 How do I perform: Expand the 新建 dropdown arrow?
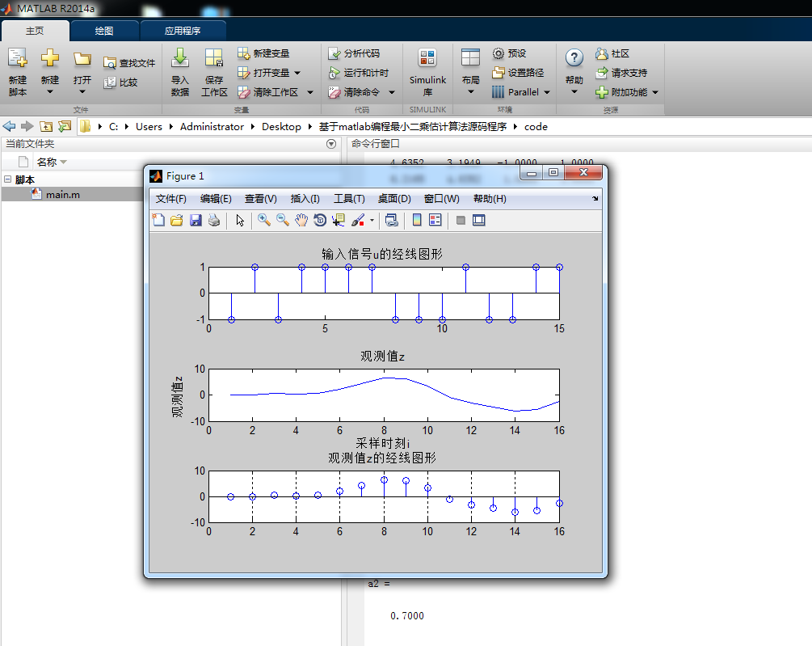50,92
